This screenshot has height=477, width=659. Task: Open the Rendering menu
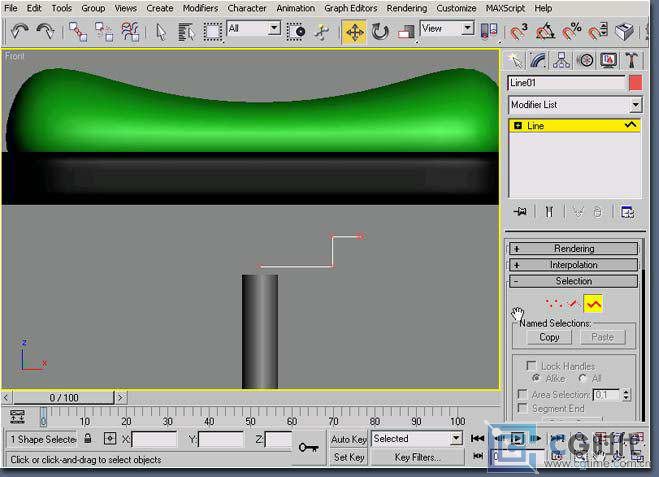(x=406, y=8)
